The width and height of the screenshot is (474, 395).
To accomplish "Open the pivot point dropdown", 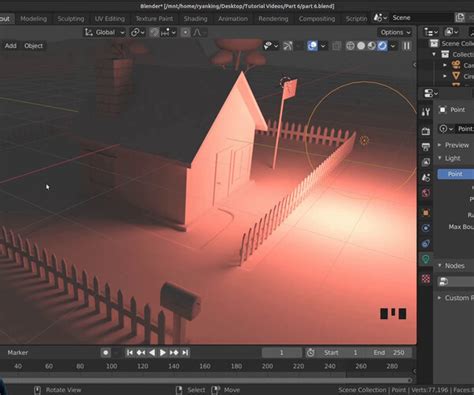I will (137, 32).
